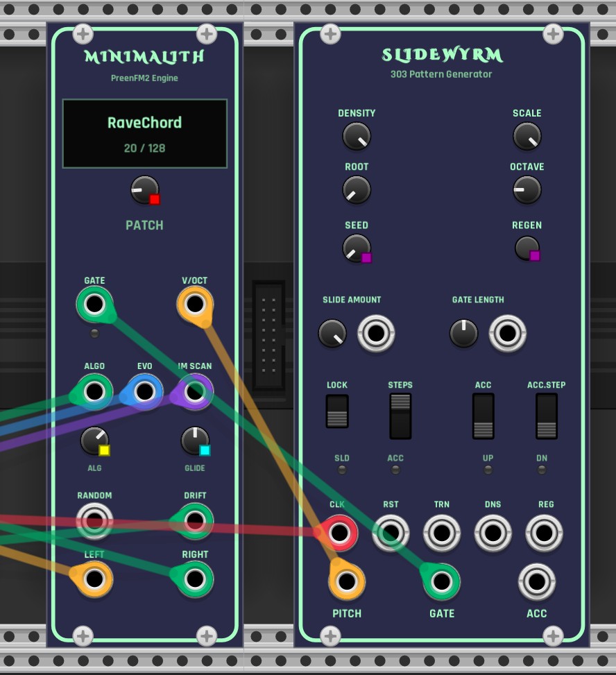Toggle the ACC.STEP switch
616x675 pixels.
(546, 416)
